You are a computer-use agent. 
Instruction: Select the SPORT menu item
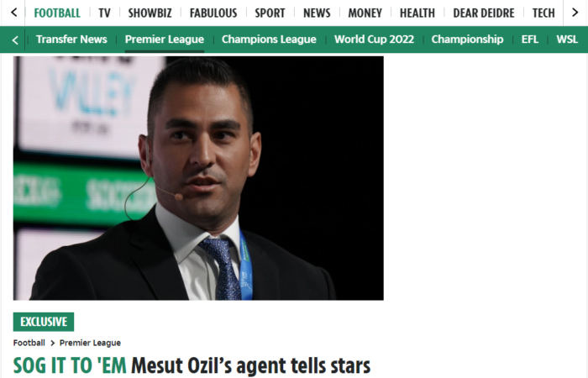click(270, 13)
